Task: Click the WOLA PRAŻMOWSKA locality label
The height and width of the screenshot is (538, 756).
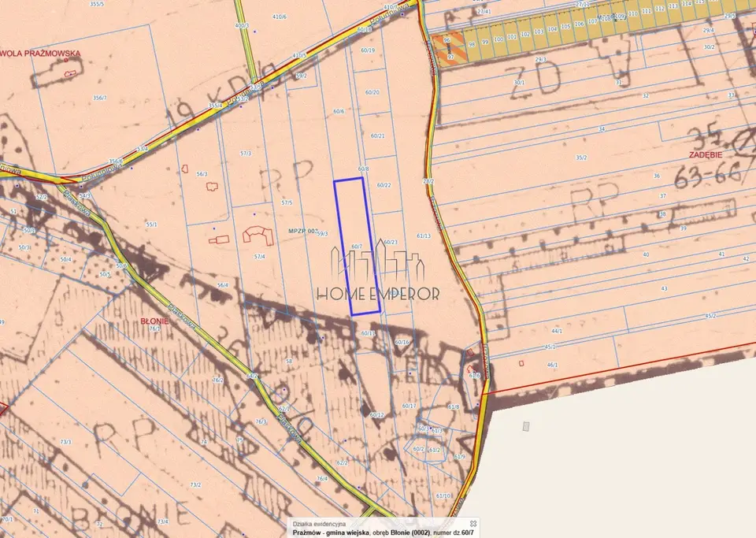Action: 40,54
